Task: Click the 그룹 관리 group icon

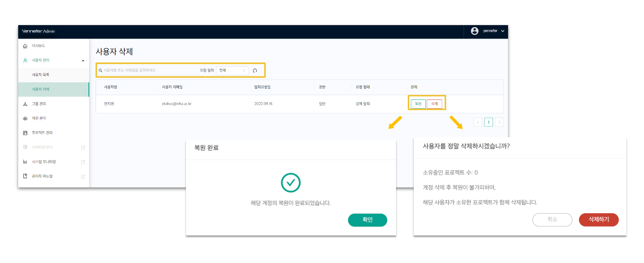Action: coord(25,104)
